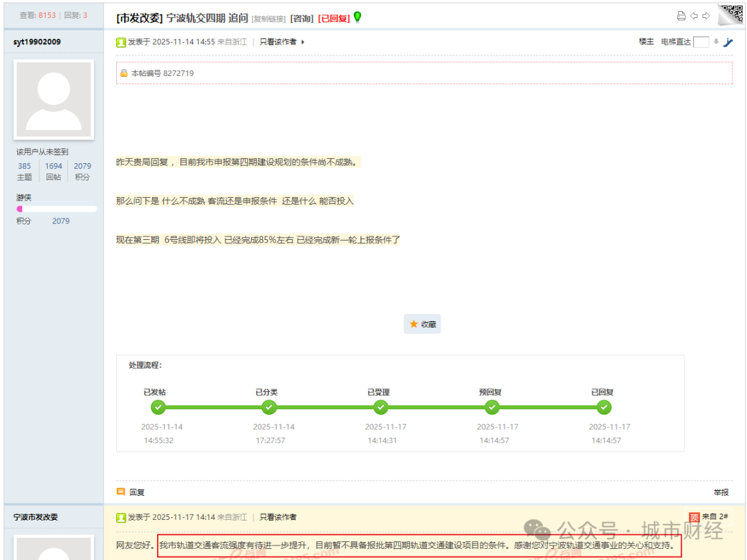Screen dimensions: 747x560
Task: Click the elevator jump arrow icon
Action: pos(716,42)
